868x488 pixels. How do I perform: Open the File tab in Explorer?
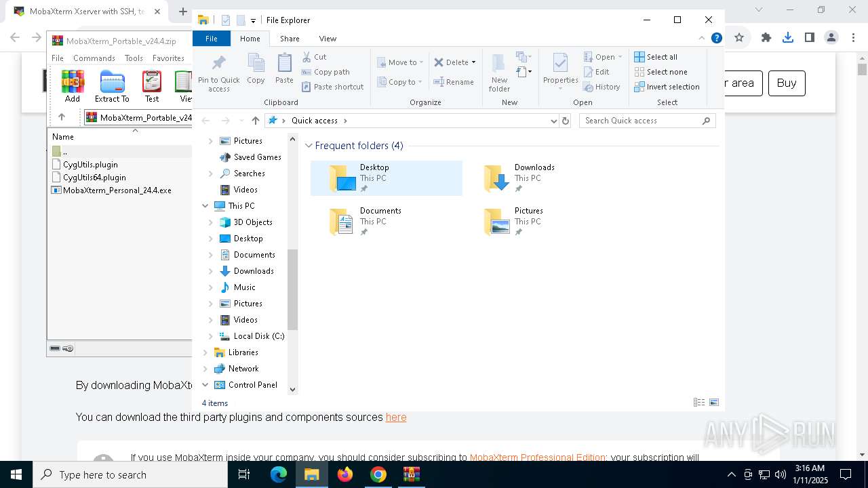click(212, 39)
